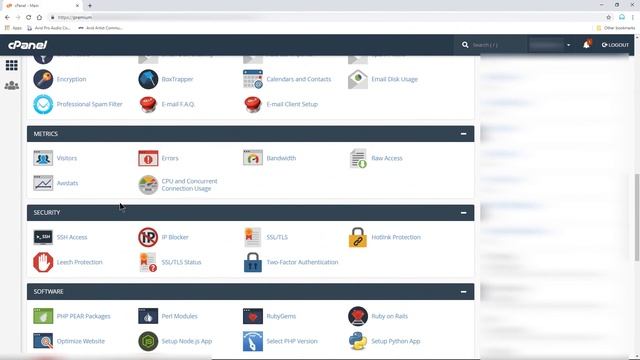Viewport: 640px width, 360px height.
Task: Open the Bandwidth gauge icon
Action: point(253,158)
